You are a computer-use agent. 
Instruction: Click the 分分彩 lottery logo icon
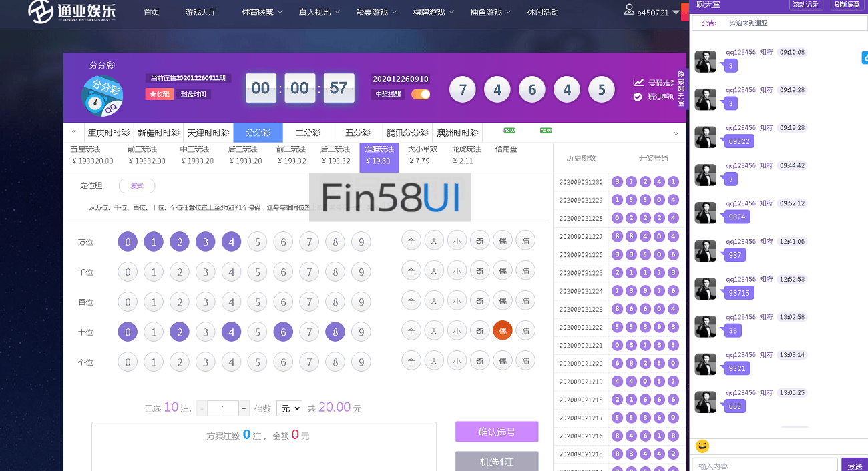(x=102, y=95)
